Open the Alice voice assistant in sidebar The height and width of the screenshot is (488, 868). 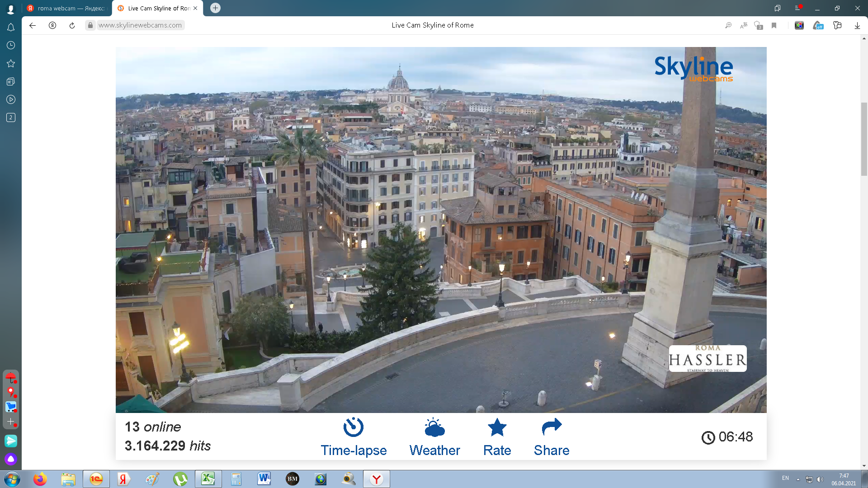point(11,459)
